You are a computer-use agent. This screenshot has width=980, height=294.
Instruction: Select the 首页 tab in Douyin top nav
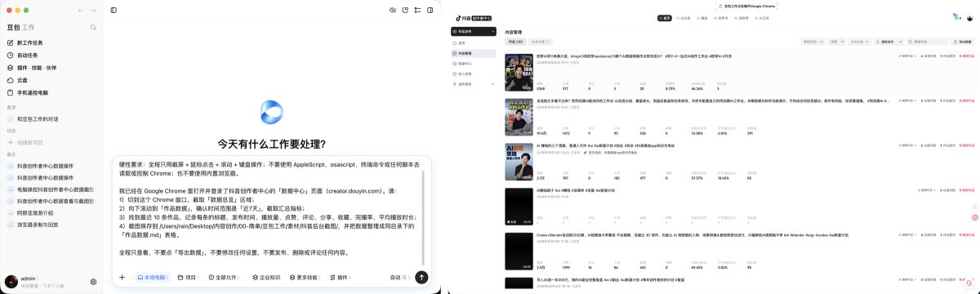[665, 18]
